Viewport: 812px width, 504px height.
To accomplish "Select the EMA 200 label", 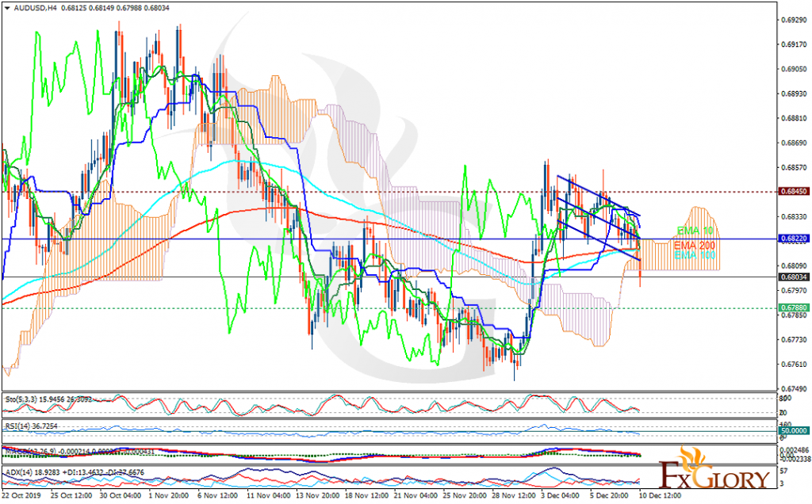I will tap(695, 246).
